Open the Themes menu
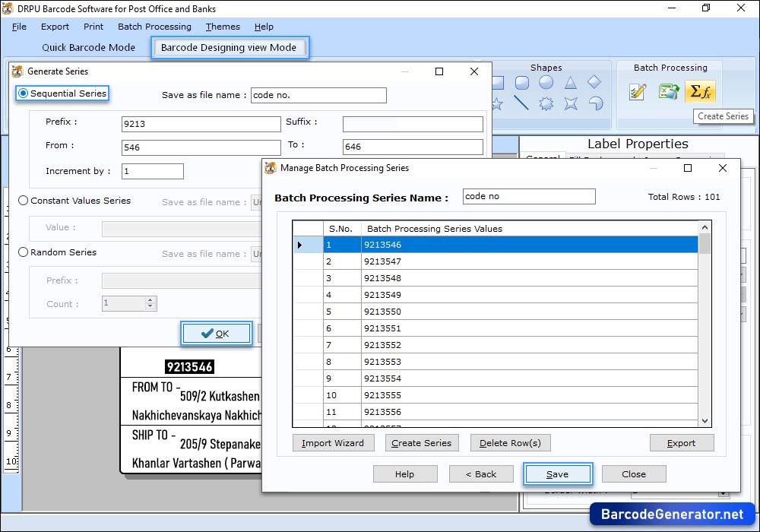The image size is (760, 532). point(223,27)
